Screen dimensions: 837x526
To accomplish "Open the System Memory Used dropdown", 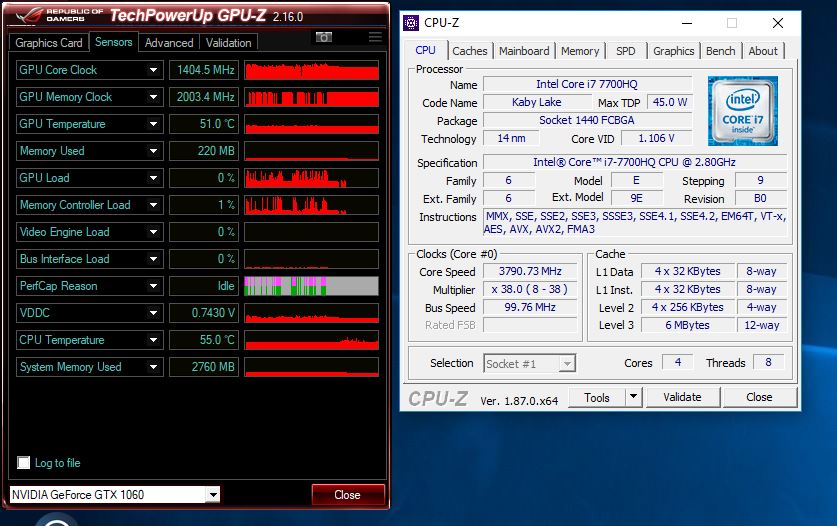I will tap(153, 367).
